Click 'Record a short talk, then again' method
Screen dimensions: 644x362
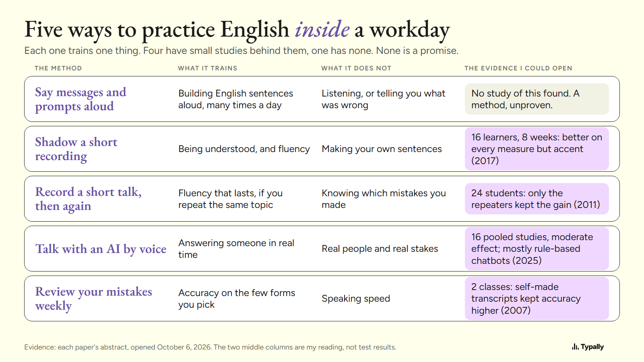click(88, 199)
